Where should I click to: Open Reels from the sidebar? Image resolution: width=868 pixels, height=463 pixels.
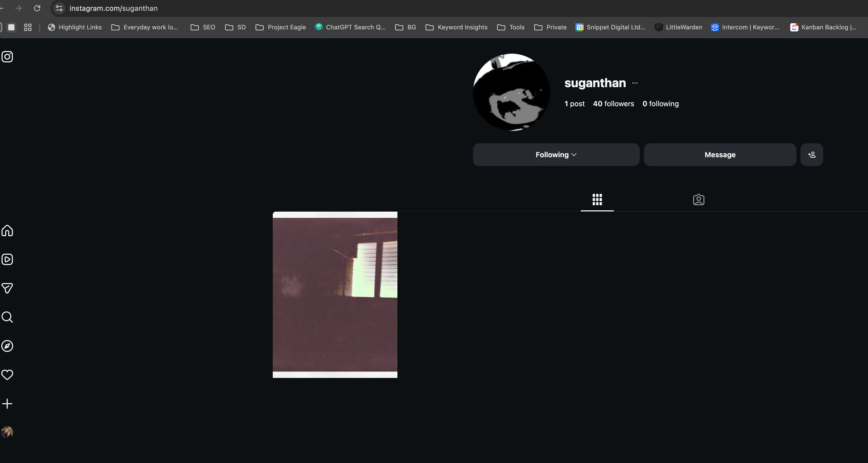[7, 259]
